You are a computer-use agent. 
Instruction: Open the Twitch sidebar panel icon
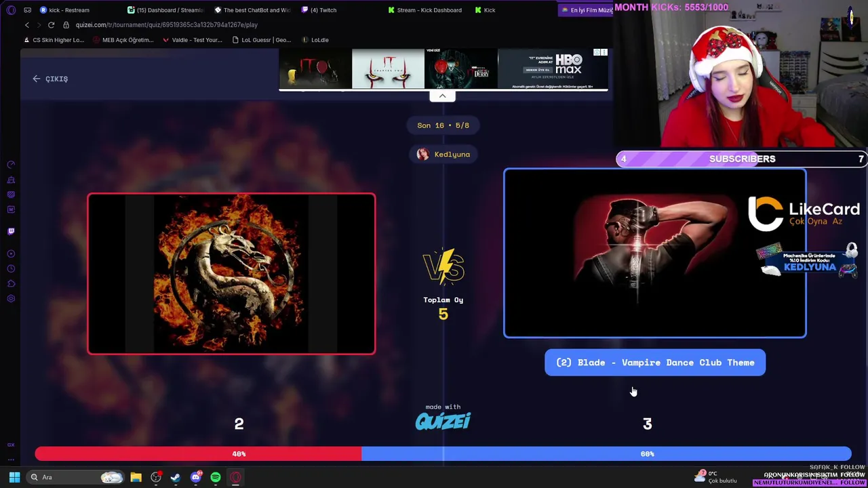coord(11,231)
